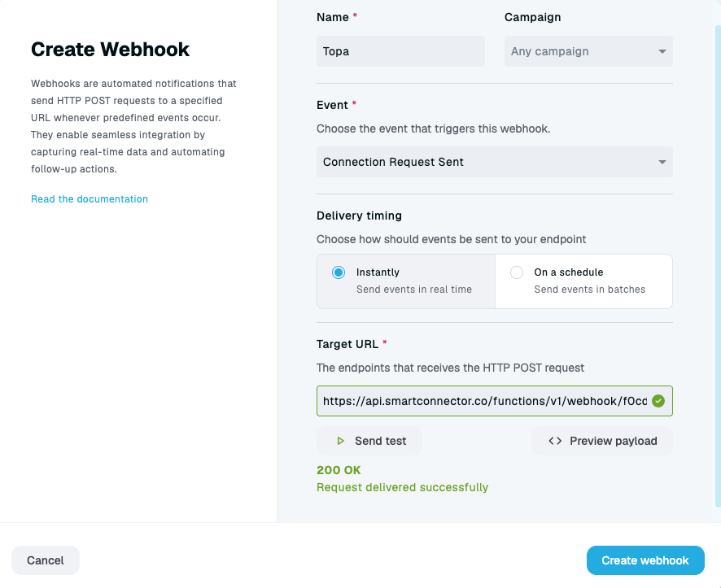Image resolution: width=721 pixels, height=588 pixels.
Task: Click the green checkmark in the Target URL field
Action: pyautogui.click(x=658, y=401)
